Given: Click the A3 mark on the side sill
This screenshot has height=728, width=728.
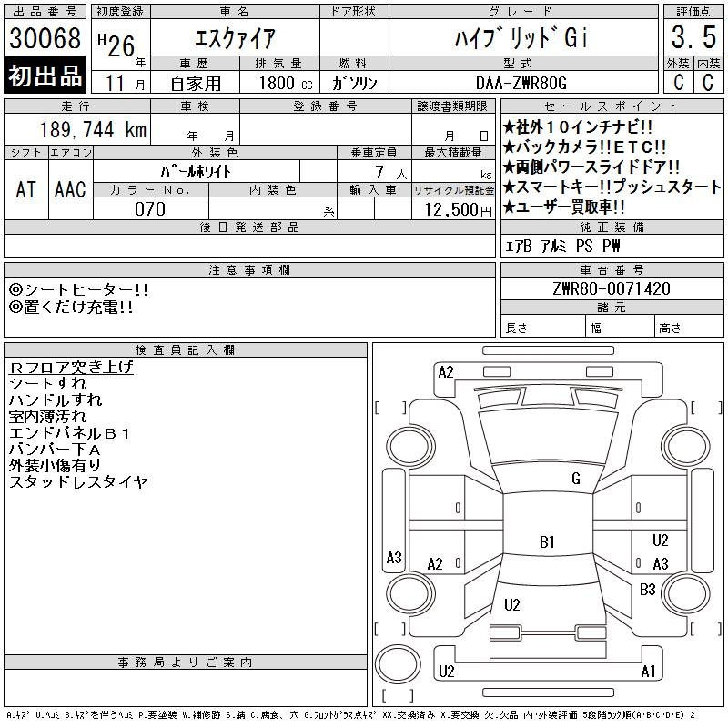Looking at the screenshot, I should coord(394,557).
